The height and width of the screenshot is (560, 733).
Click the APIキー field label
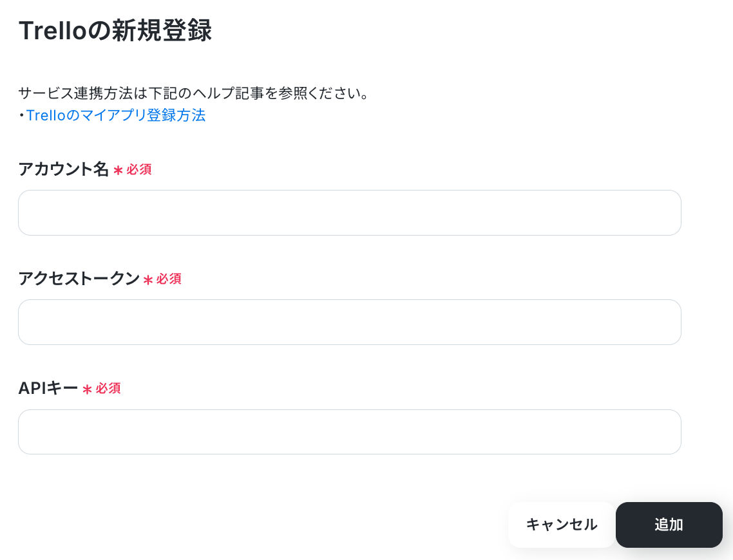[48, 388]
